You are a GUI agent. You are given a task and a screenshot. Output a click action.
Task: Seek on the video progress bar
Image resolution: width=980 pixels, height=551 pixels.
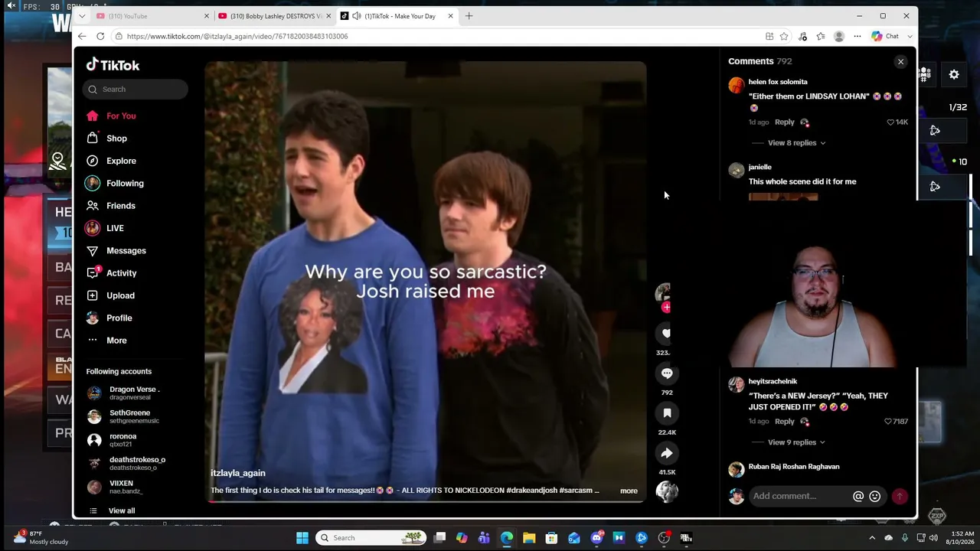(x=426, y=501)
